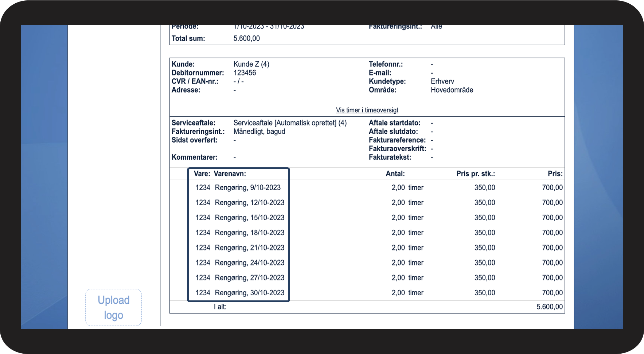Click the 'Pris:' column header
The width and height of the screenshot is (644, 354).
click(x=555, y=174)
